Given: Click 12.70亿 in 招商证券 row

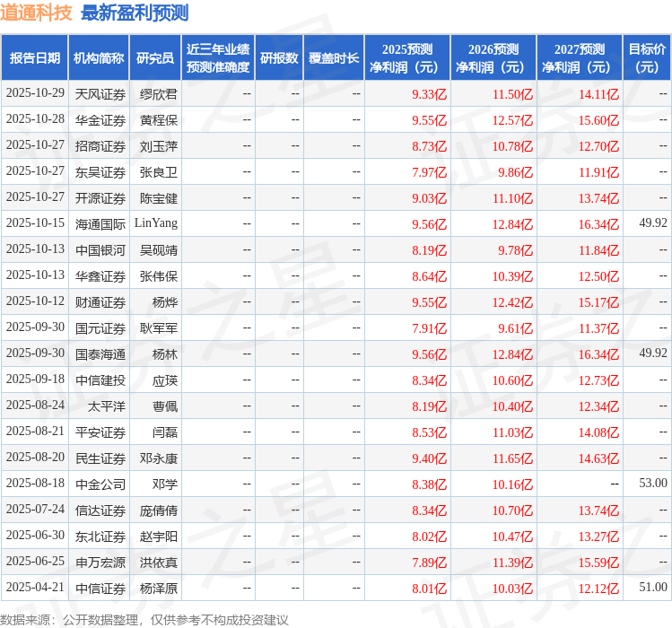Looking at the screenshot, I should tap(598, 146).
